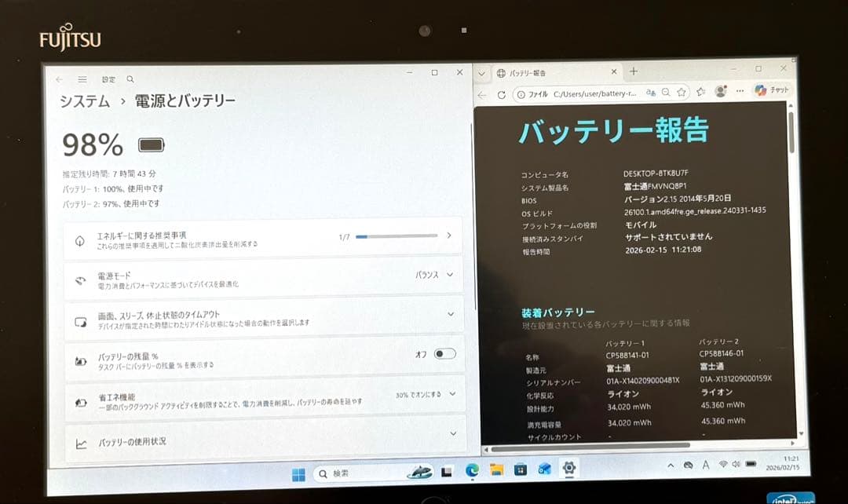Go back in the Settings window

[59, 79]
